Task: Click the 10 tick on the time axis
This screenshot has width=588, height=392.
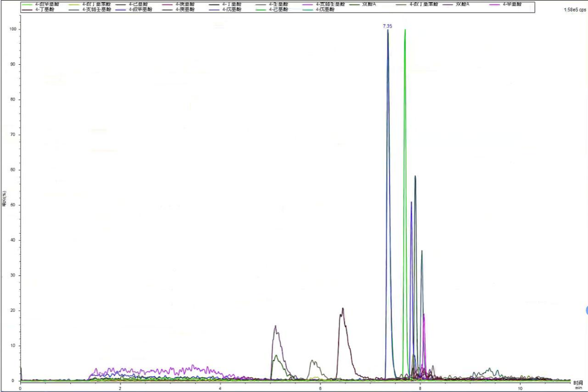Action: pyautogui.click(x=520, y=388)
